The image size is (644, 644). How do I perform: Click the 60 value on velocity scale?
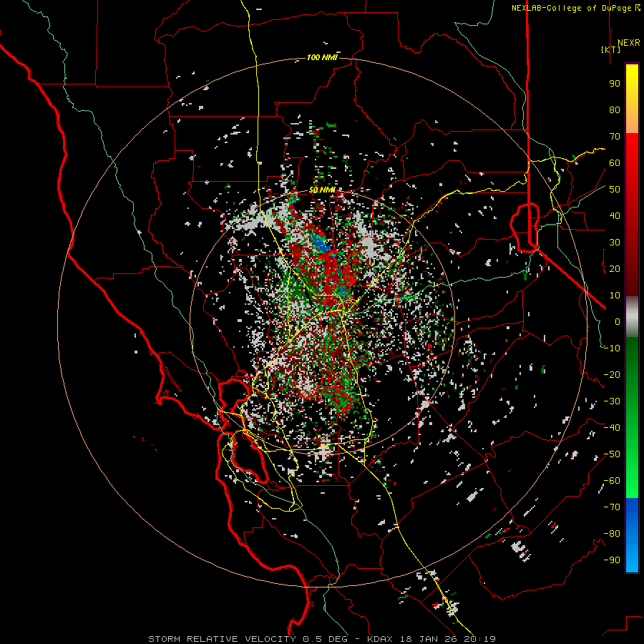click(615, 162)
